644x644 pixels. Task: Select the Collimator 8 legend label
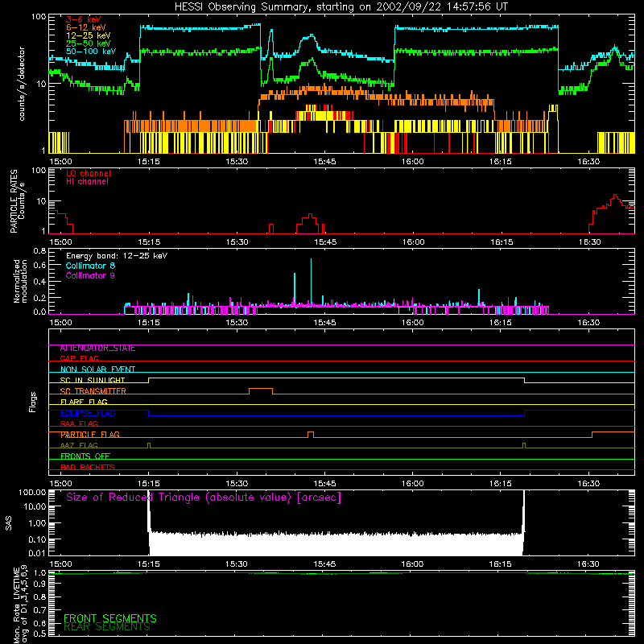coord(90,266)
